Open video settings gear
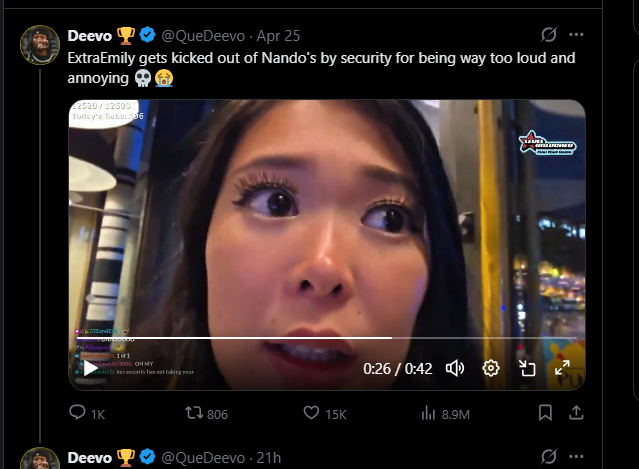This screenshot has height=469, width=639. pos(491,368)
